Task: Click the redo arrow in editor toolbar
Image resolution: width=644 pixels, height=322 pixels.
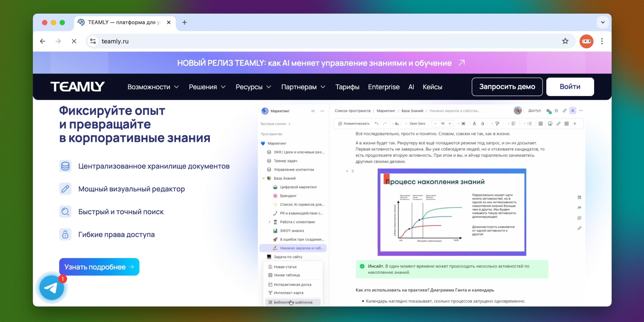Action: click(385, 124)
